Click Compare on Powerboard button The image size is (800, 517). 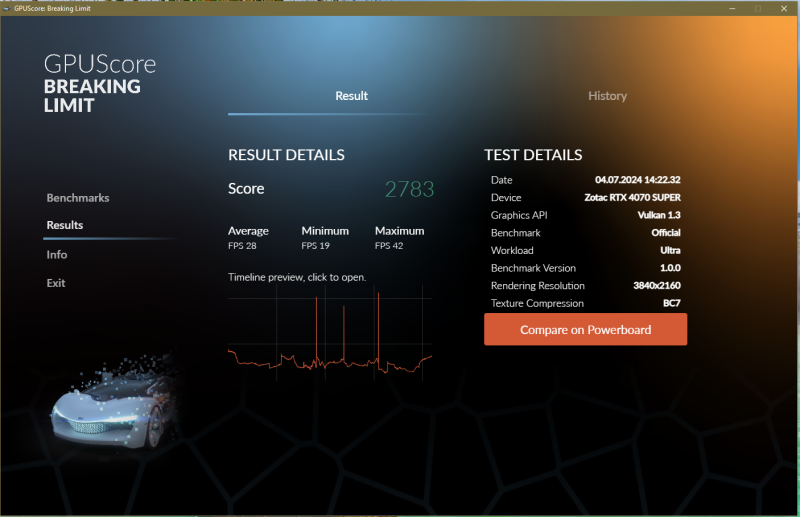point(585,330)
